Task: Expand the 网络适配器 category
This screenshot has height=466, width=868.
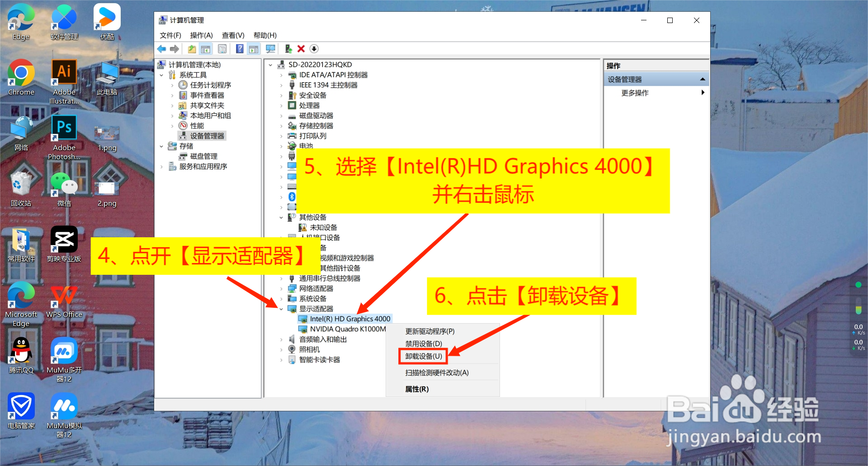Action: (x=281, y=288)
